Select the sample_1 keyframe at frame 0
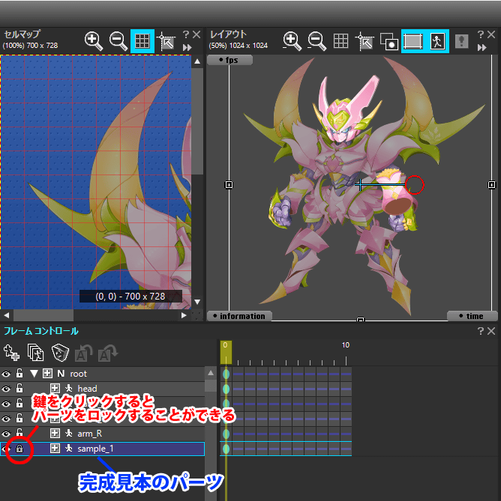Viewport: 501px width, 501px height. [x=226, y=449]
